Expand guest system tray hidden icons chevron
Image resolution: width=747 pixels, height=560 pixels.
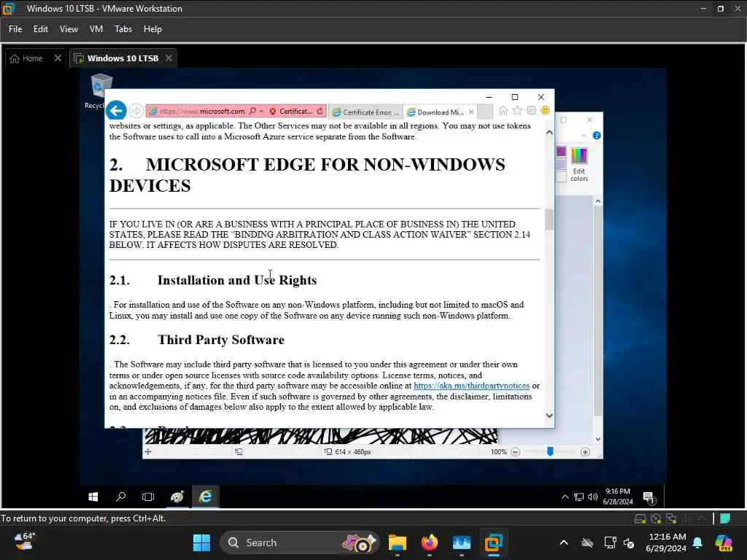tap(565, 497)
